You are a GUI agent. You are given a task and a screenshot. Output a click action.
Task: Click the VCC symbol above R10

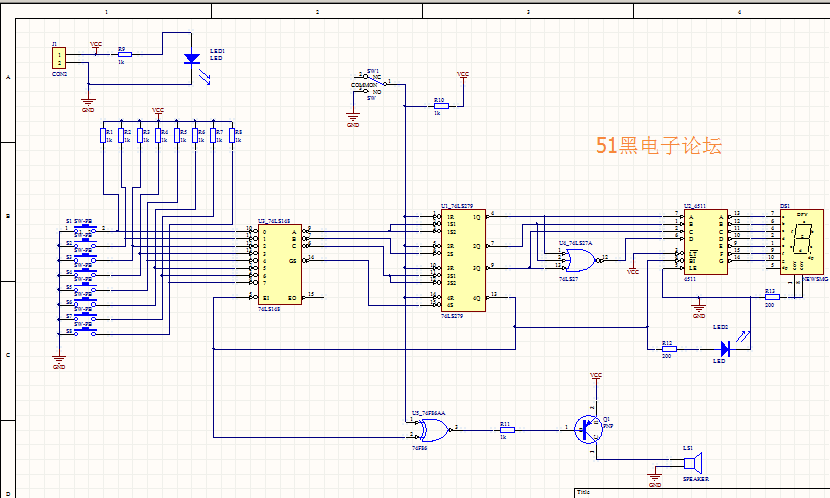tap(463, 77)
